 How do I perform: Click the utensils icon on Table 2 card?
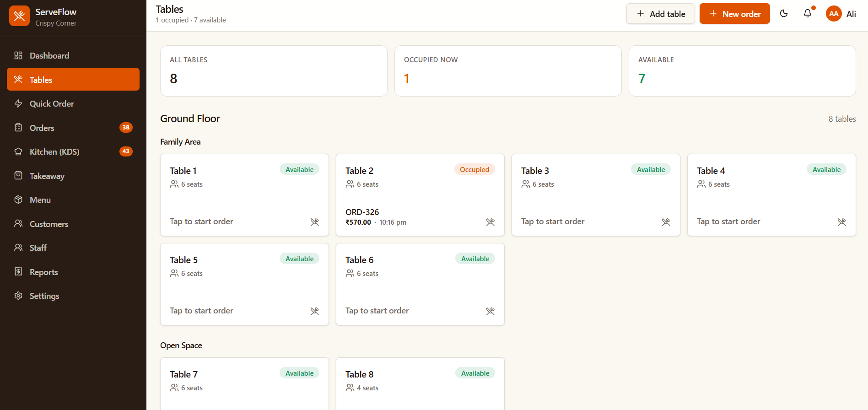tap(491, 222)
